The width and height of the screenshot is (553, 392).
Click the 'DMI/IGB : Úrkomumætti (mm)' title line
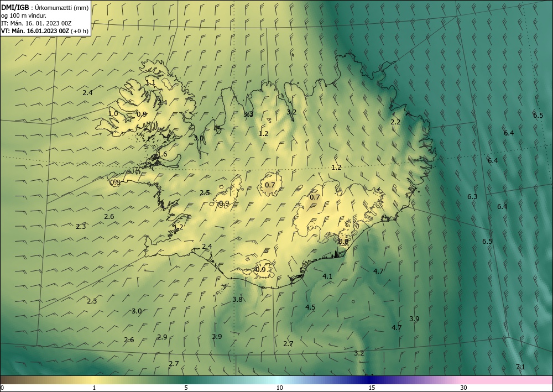tap(45, 8)
